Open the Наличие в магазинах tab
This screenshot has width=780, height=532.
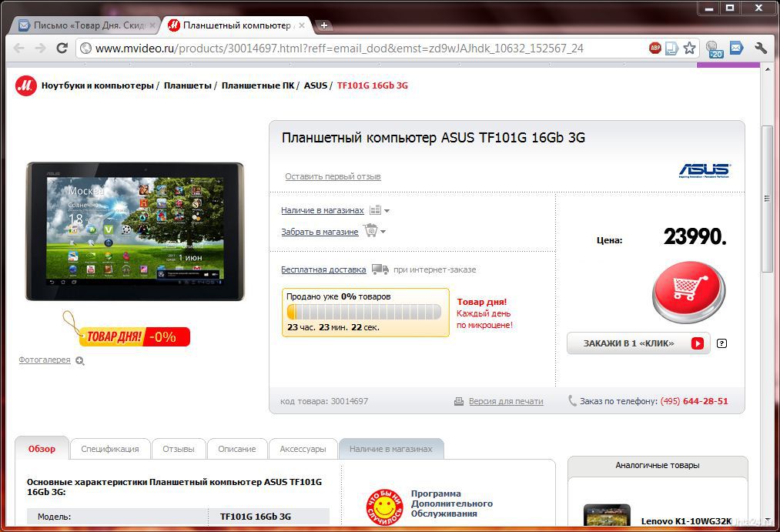coord(391,449)
